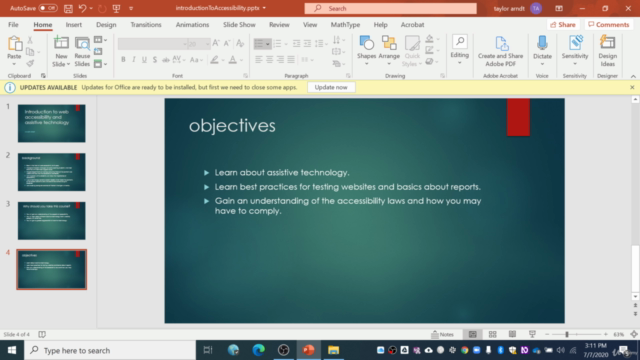This screenshot has width=640, height=360.
Task: Open the Sensitivity label tool
Action: pyautogui.click(x=575, y=51)
